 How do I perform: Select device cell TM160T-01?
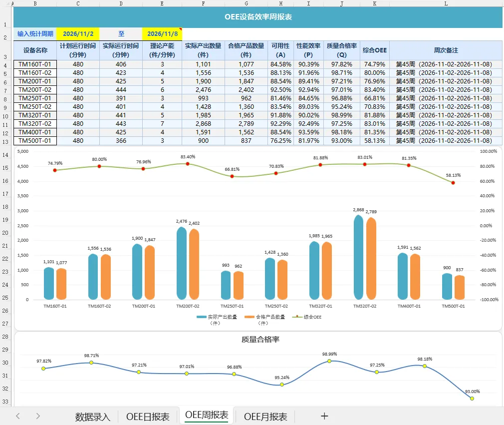[35, 64]
